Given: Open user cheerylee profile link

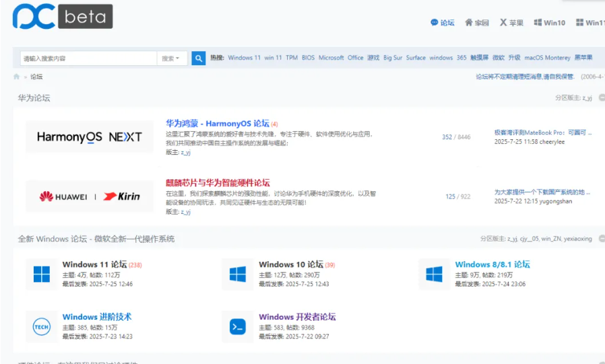Looking at the screenshot, I should [x=552, y=142].
